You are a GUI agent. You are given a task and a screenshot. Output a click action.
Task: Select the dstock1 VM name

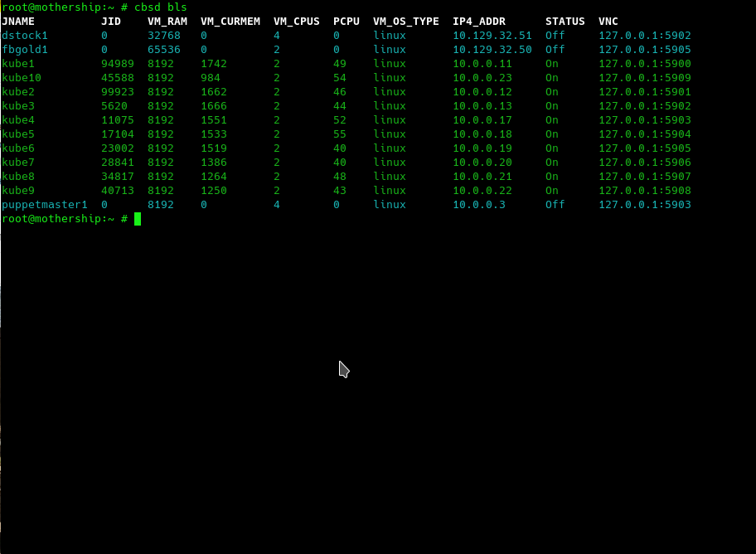click(25, 35)
